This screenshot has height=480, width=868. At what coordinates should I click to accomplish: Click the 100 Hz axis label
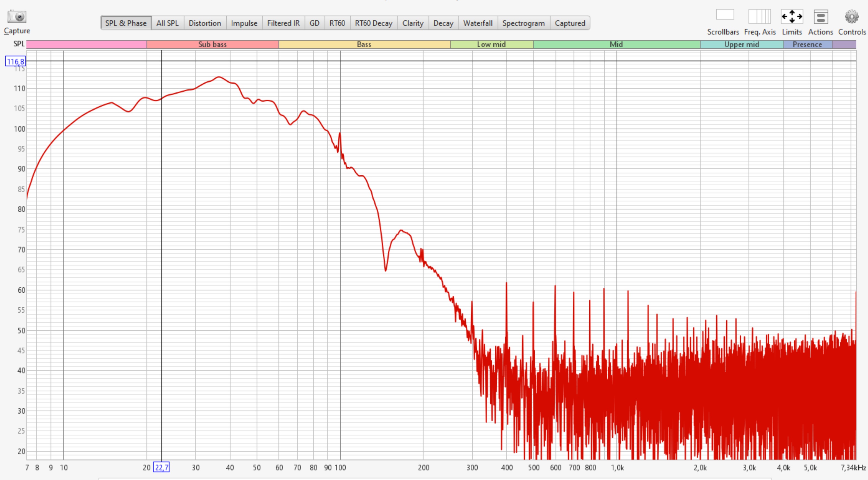coord(340,468)
